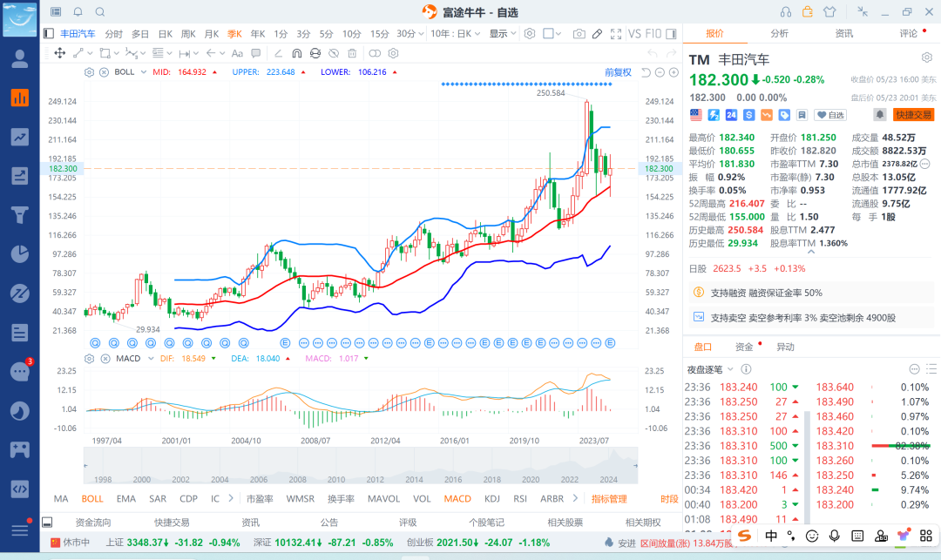Click the chart range navigator strip

[x=360, y=465]
